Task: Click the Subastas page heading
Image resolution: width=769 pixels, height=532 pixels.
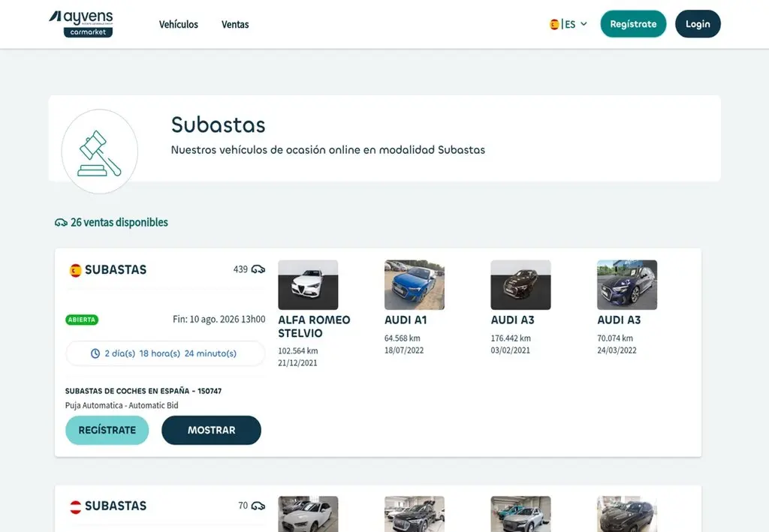Action: click(x=219, y=125)
